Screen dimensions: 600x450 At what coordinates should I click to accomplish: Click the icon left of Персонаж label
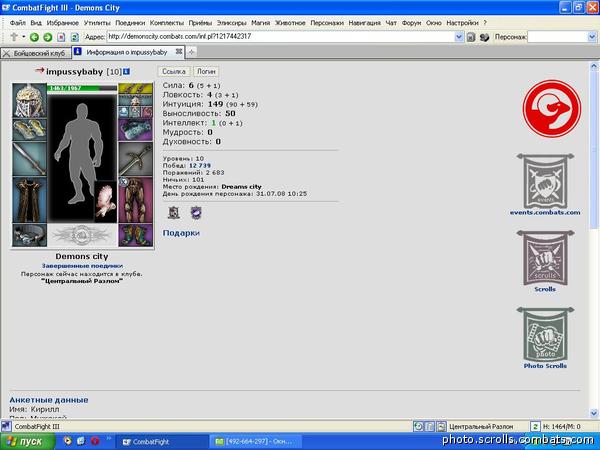tap(484, 37)
